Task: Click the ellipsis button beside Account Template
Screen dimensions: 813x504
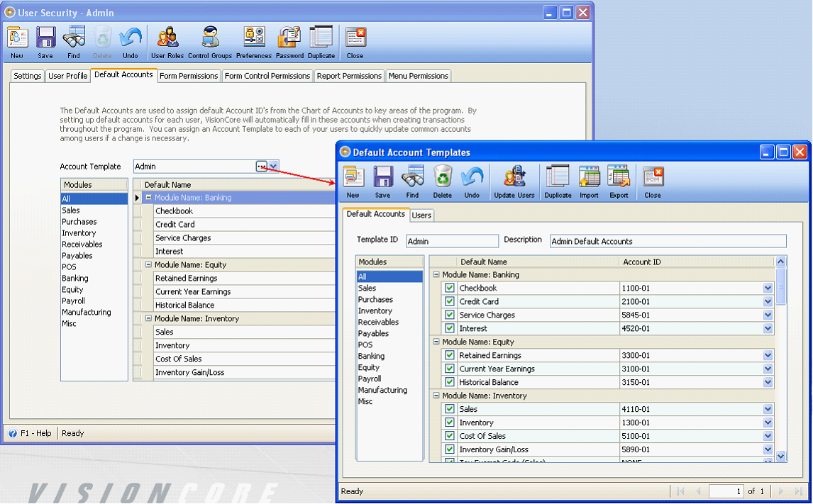Action: tap(261, 167)
